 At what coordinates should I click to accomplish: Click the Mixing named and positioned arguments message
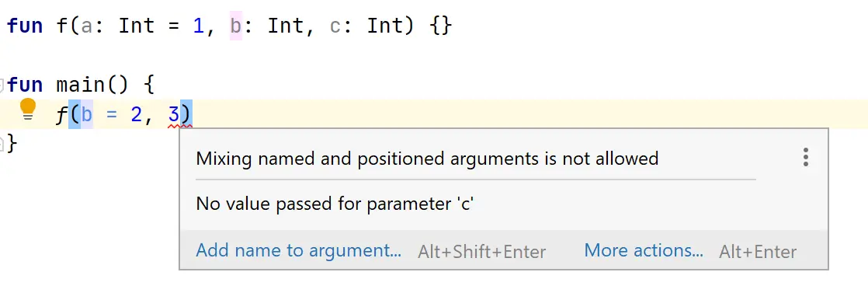coord(427,159)
